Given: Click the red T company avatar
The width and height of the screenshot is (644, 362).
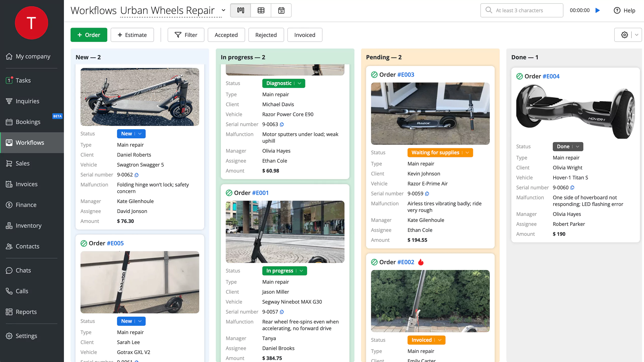Looking at the screenshot, I should tap(31, 23).
